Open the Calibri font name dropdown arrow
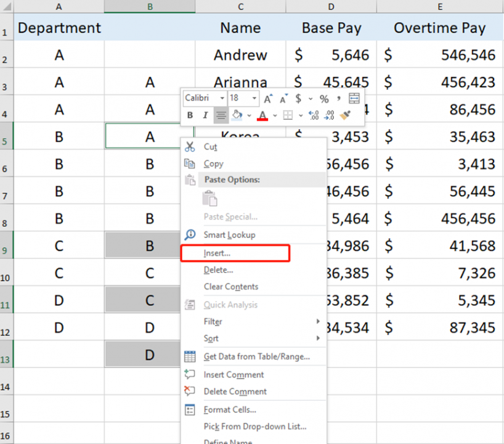 pyautogui.click(x=222, y=98)
